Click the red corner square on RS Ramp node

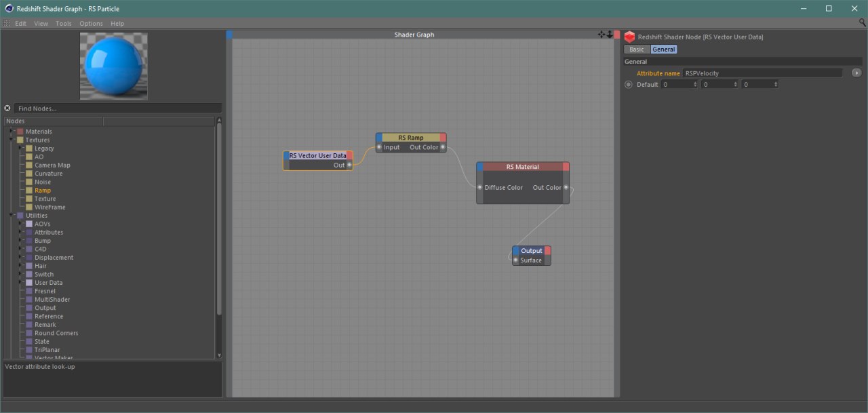click(443, 138)
